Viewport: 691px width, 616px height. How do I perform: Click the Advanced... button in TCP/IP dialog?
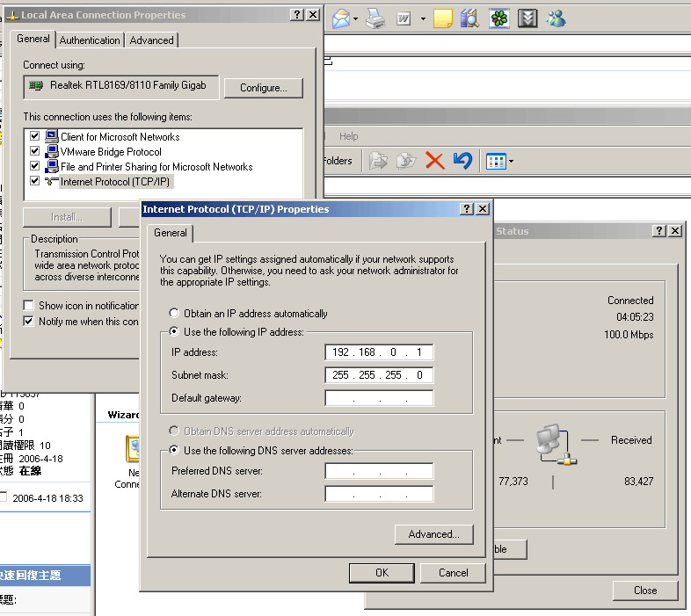[x=433, y=534]
